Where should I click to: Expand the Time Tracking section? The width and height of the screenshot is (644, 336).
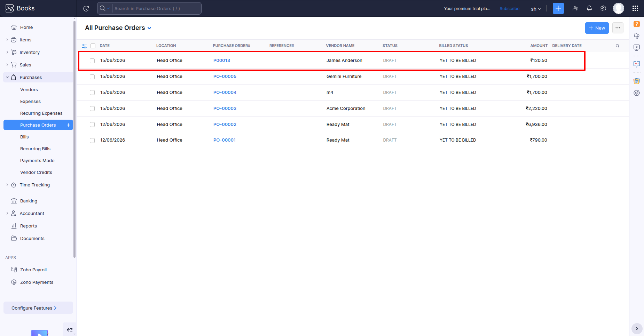click(7, 185)
